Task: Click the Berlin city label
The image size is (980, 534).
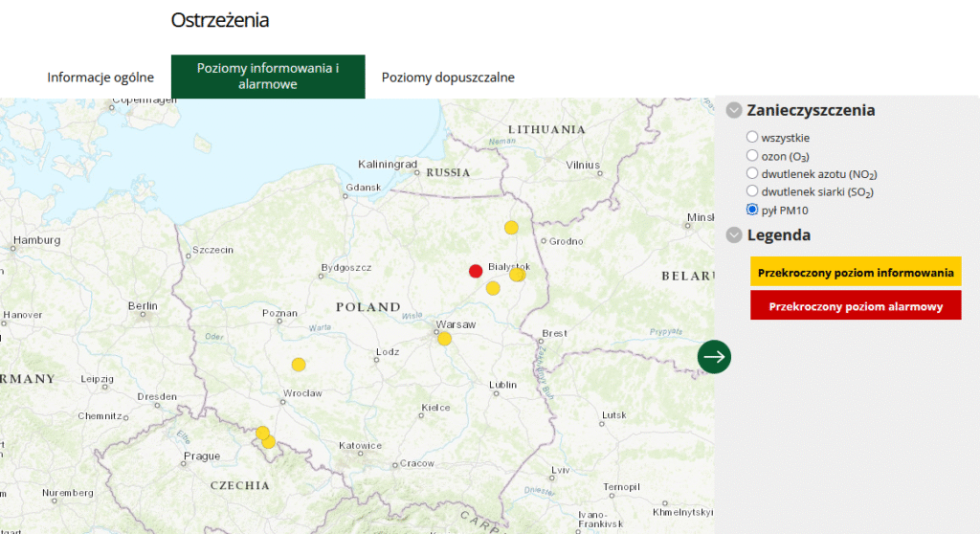Action: [143, 306]
